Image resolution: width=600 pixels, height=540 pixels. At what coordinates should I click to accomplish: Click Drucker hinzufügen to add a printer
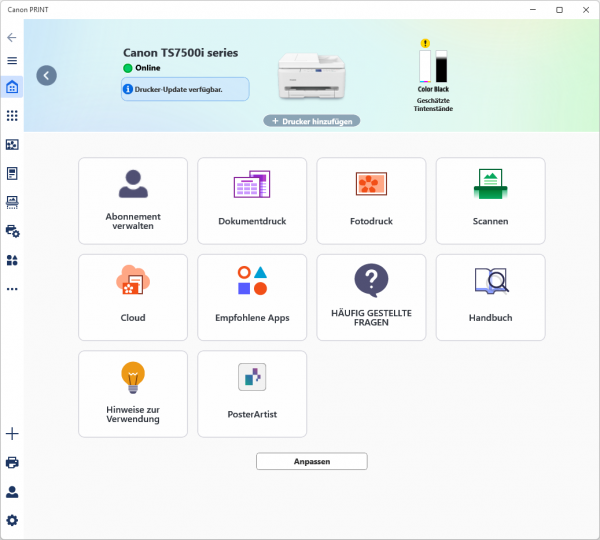[312, 121]
